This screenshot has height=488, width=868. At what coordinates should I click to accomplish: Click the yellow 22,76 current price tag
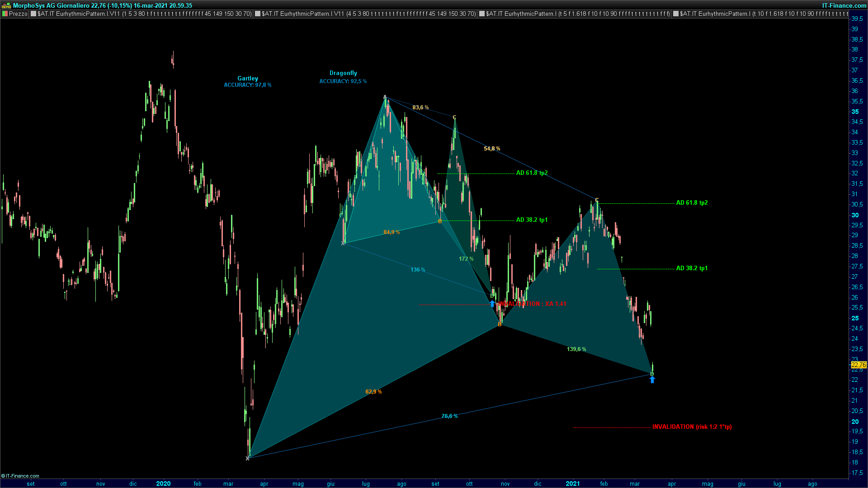[x=859, y=365]
